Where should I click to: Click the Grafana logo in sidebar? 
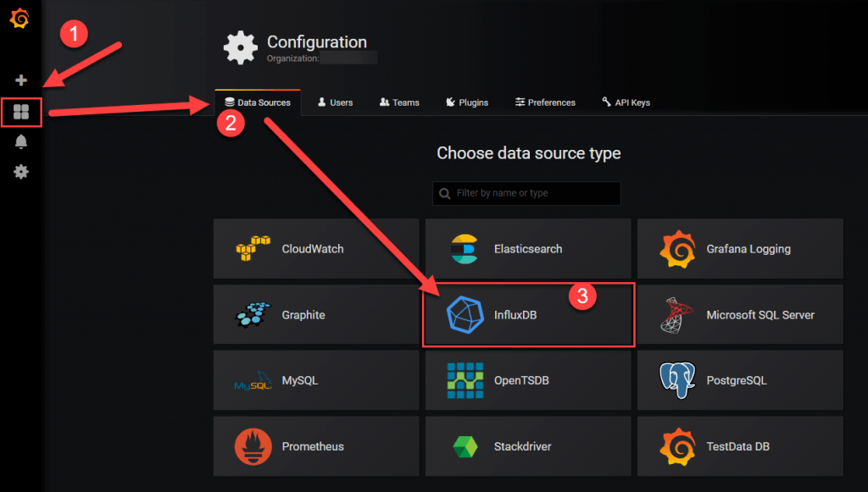[20, 19]
